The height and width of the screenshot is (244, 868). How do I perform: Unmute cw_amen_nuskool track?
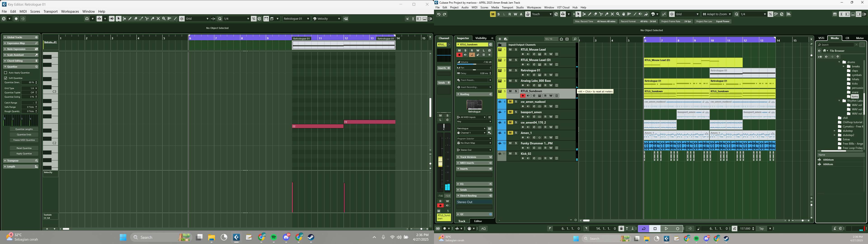click(x=510, y=101)
